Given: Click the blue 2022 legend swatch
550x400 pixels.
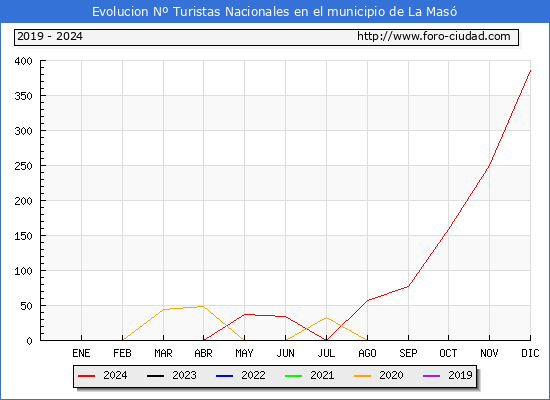Looking at the screenshot, I should [224, 376].
